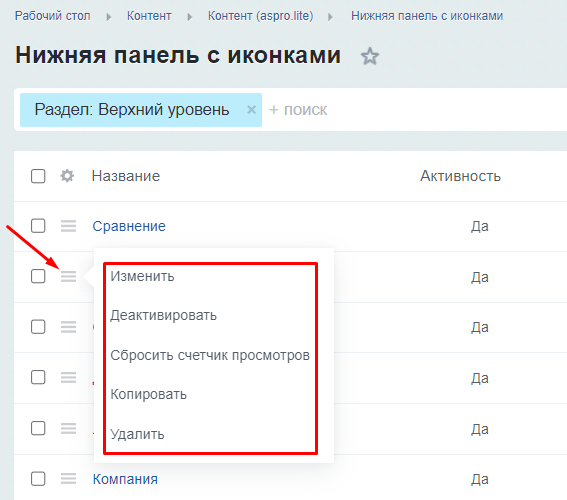
Task: Open the Компания item link
Action: (125, 479)
